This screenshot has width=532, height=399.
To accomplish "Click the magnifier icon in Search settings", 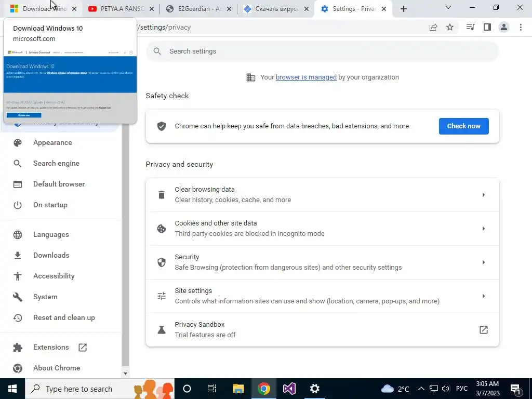I will pos(157,51).
